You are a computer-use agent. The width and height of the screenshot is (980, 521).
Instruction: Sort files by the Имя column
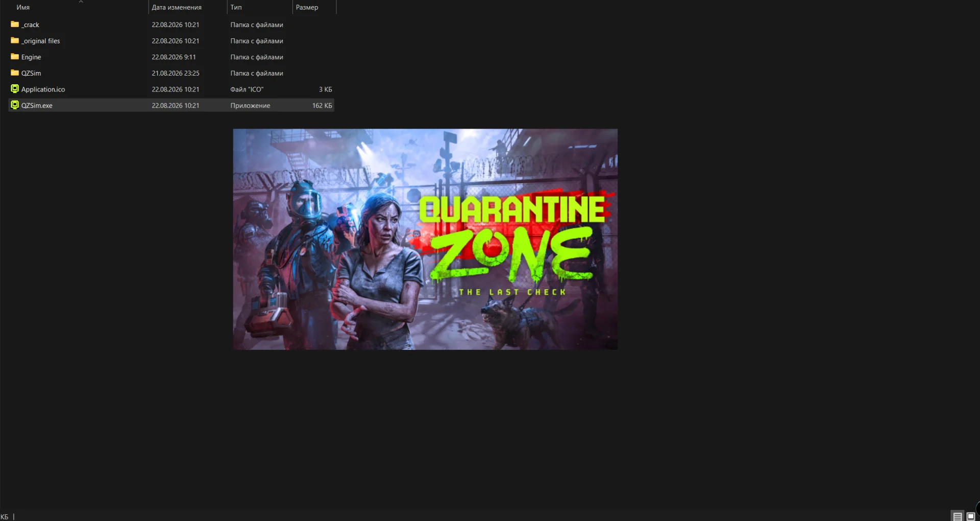coord(23,7)
